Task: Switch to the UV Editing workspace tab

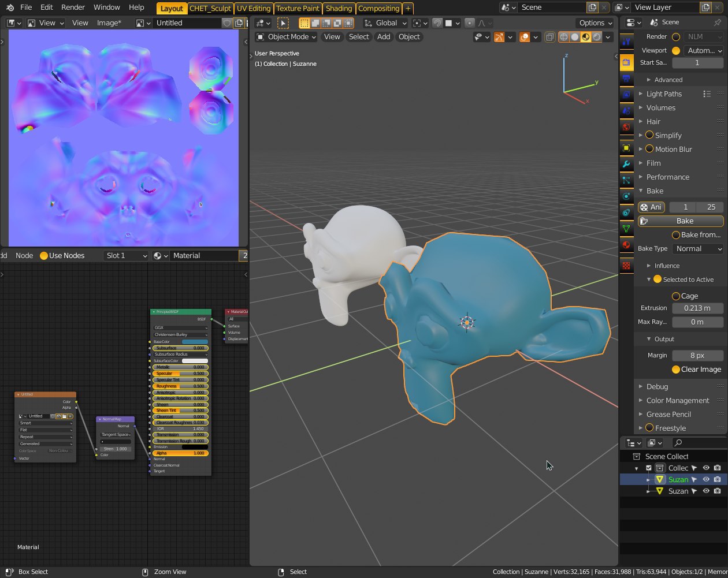Action: click(x=254, y=8)
